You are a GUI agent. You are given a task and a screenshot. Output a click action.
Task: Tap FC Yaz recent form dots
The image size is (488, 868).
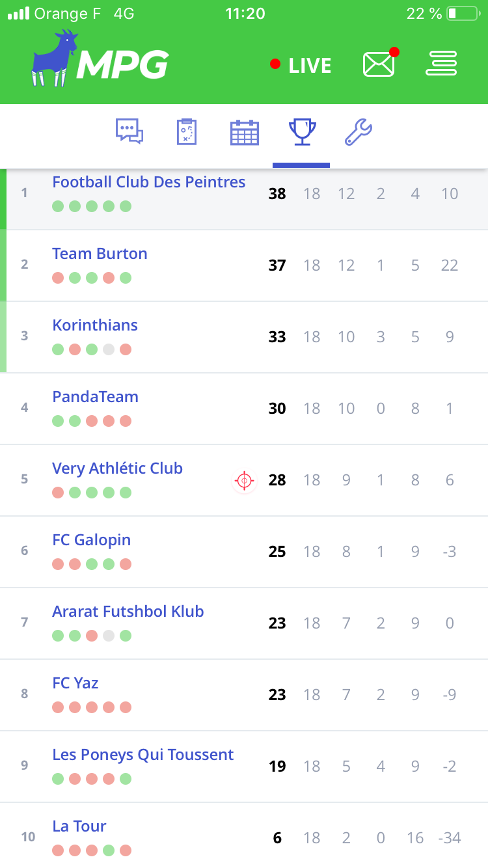tap(92, 707)
